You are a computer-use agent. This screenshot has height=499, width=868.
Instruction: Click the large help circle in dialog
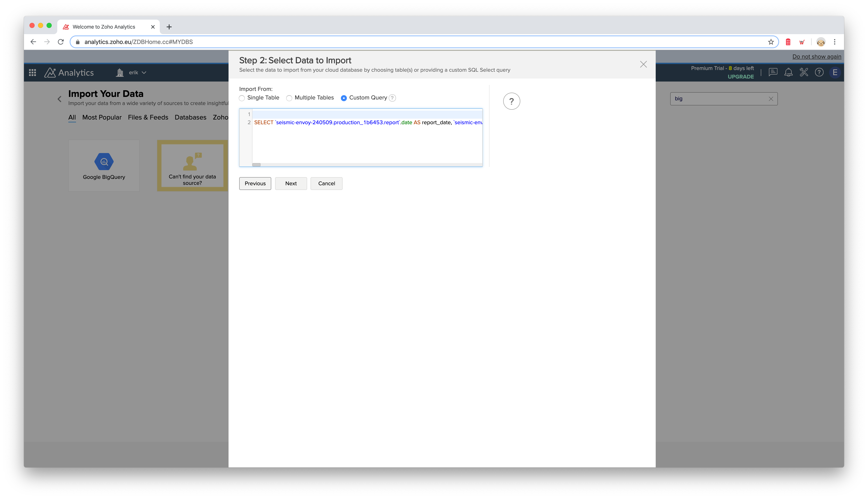click(x=511, y=101)
